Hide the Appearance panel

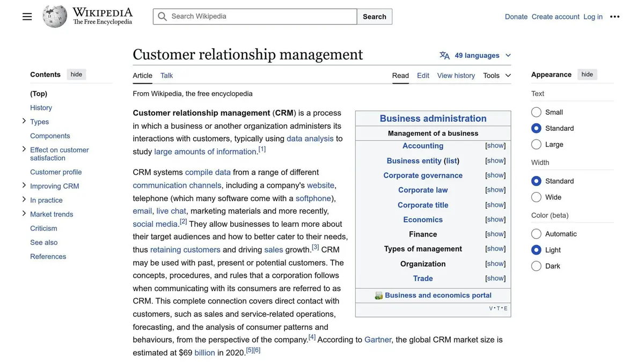tap(588, 75)
